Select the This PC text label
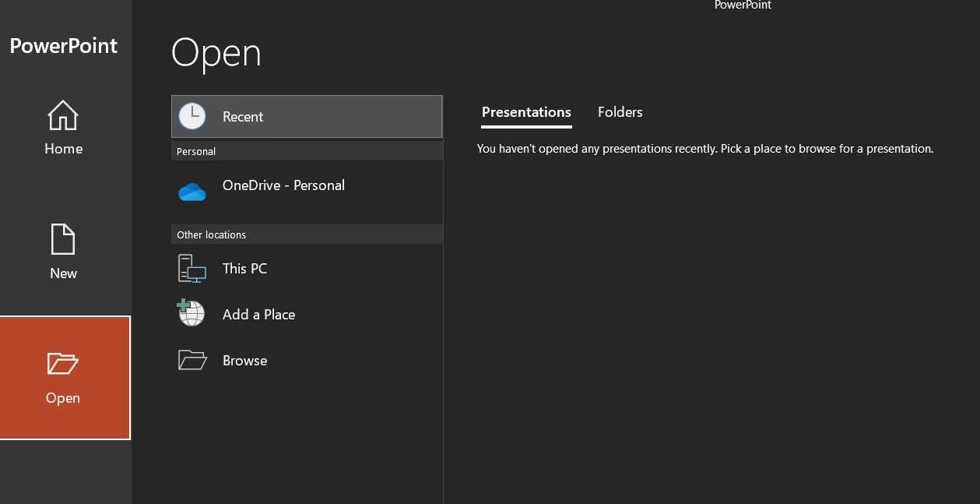This screenshot has width=980, height=504. click(244, 269)
